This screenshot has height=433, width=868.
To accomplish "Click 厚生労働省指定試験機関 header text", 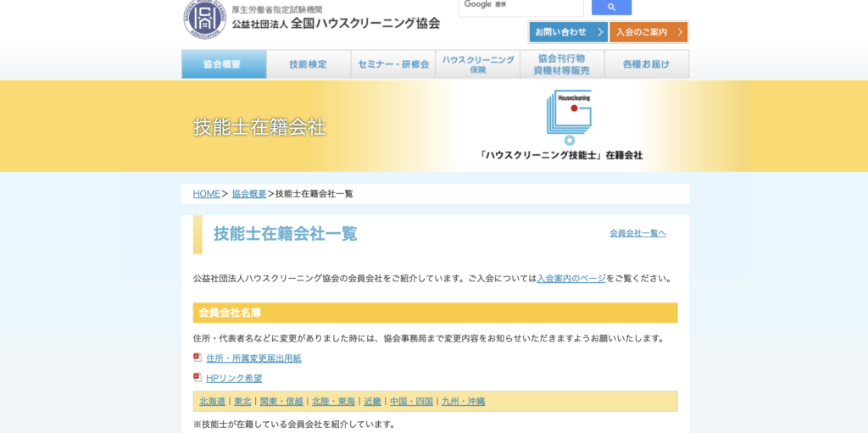I will 277,9.
